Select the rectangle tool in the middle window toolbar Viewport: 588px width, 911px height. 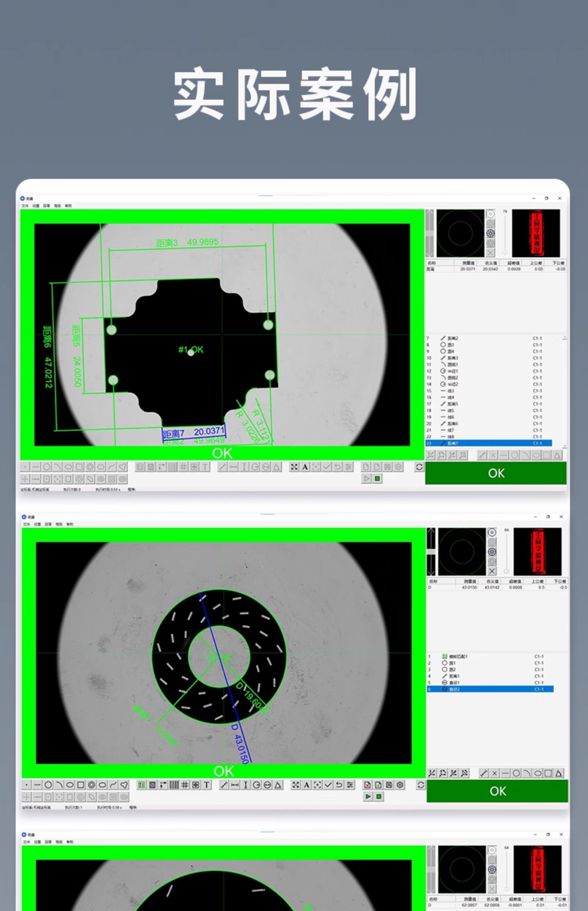pyautogui.click(x=81, y=785)
